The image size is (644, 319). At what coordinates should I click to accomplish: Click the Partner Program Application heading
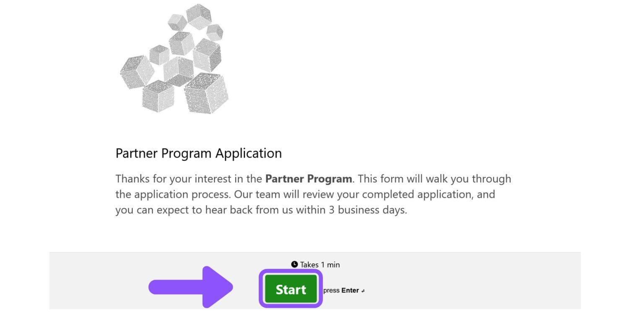coord(198,153)
